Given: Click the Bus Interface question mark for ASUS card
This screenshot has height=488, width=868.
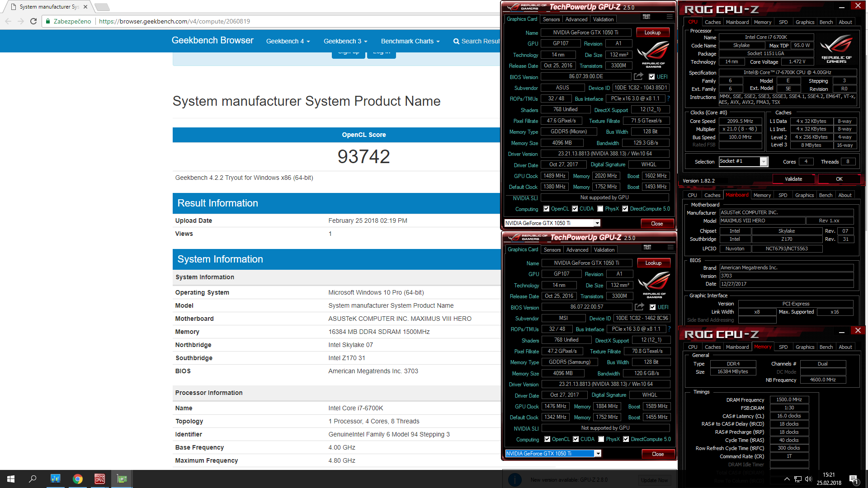Looking at the screenshot, I should [x=669, y=99].
